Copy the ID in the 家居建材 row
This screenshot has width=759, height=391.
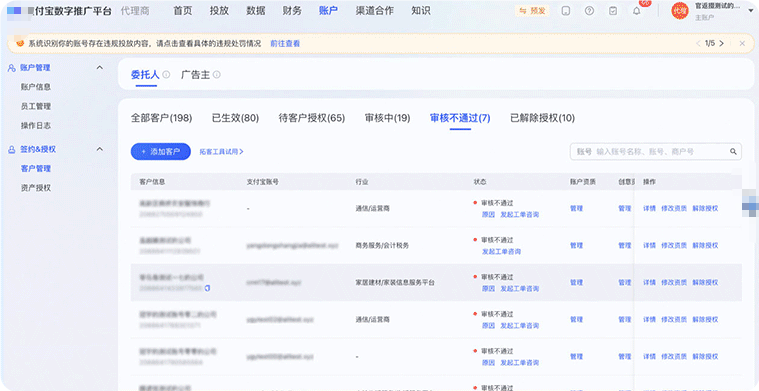click(x=208, y=288)
